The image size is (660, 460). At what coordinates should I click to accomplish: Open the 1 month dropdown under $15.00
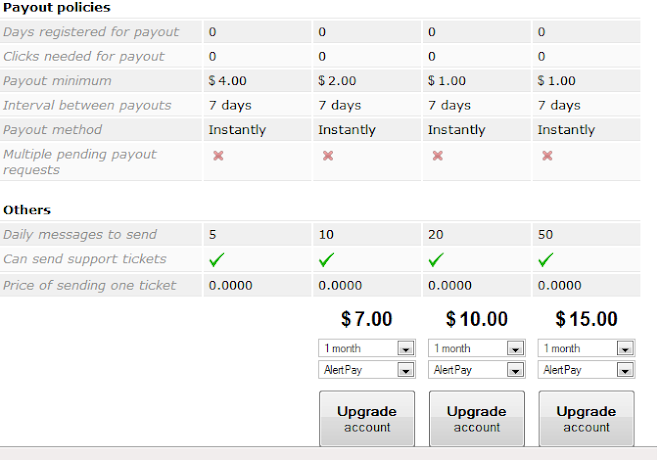point(586,348)
